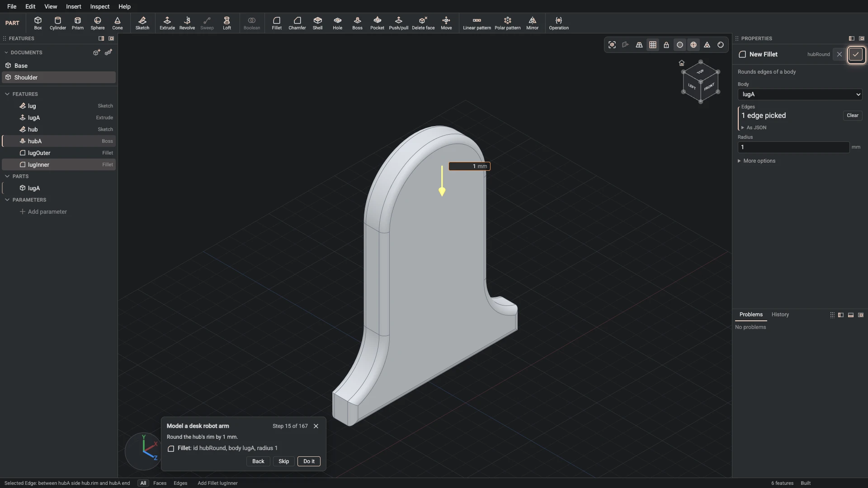This screenshot has height=488, width=868.
Task: Expand the As JSON disclosure
Action: tap(754, 127)
